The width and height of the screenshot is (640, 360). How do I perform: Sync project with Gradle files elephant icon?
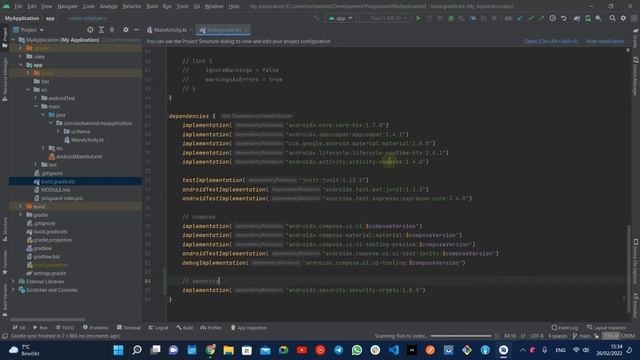(577, 18)
